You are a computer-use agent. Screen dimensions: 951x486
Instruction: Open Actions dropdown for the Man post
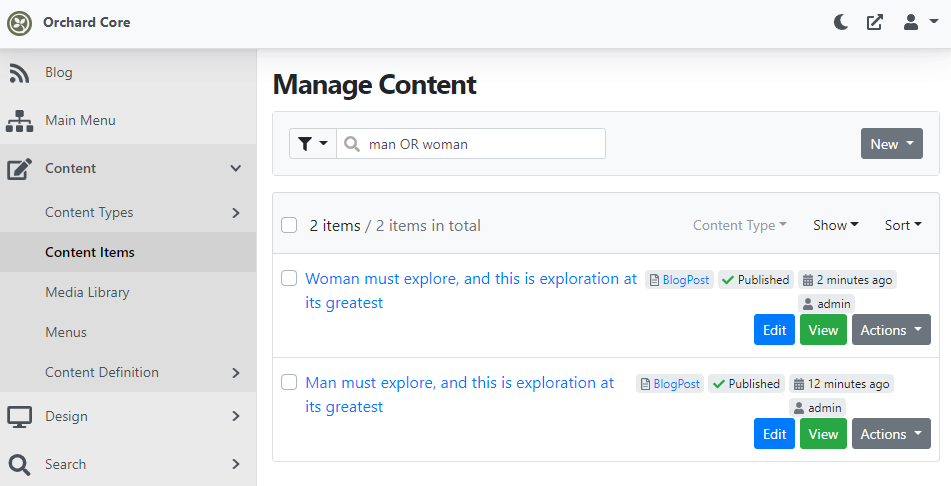[x=891, y=434]
